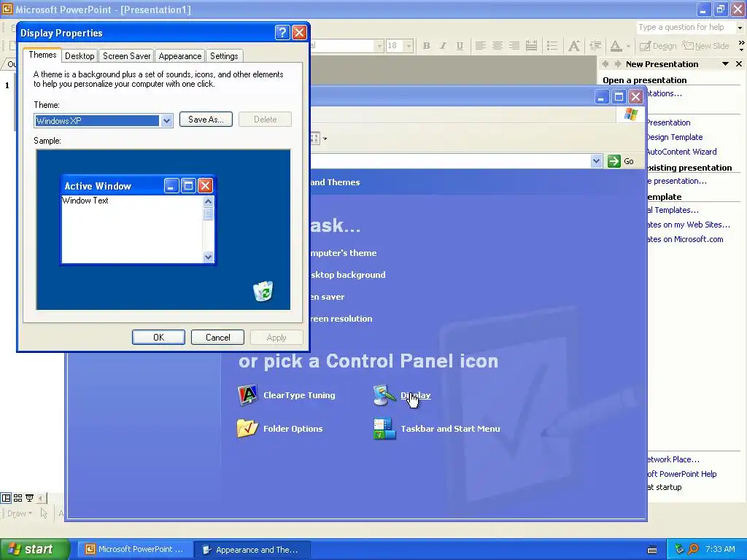Open the help question box dropdown arrow

click(740, 28)
